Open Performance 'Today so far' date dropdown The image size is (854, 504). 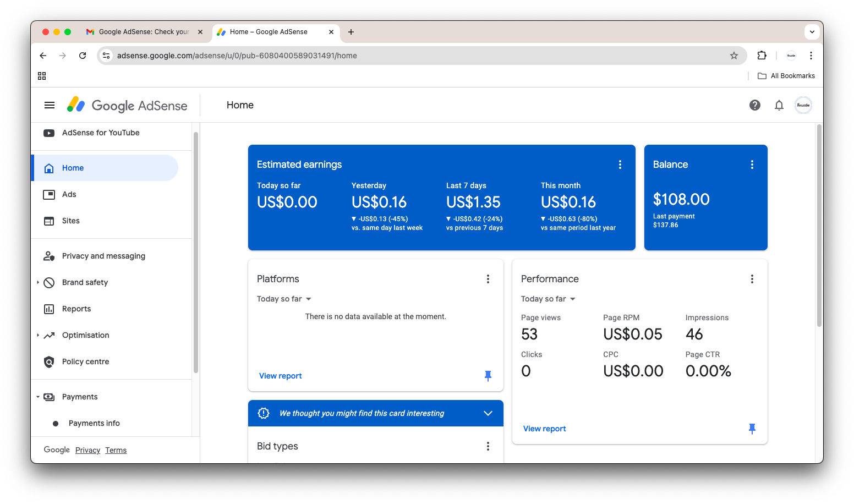[549, 299]
